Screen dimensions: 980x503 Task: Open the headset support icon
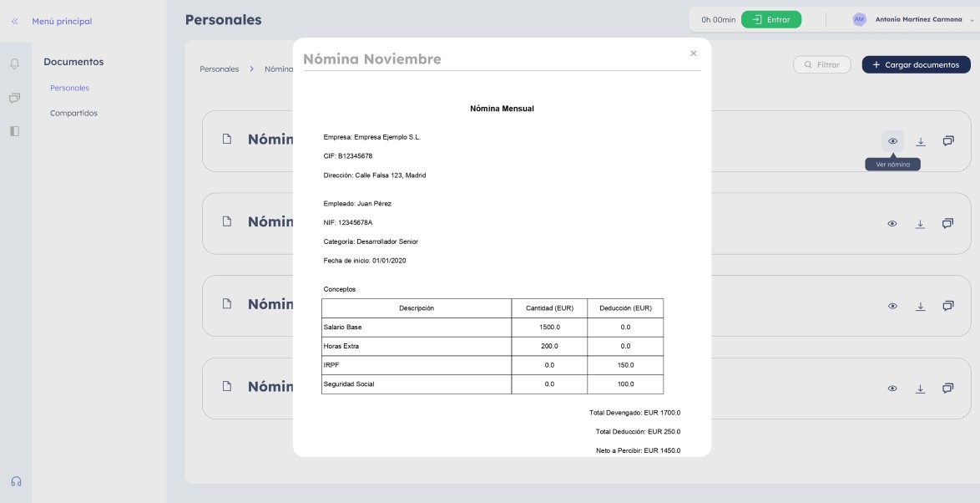[16, 481]
